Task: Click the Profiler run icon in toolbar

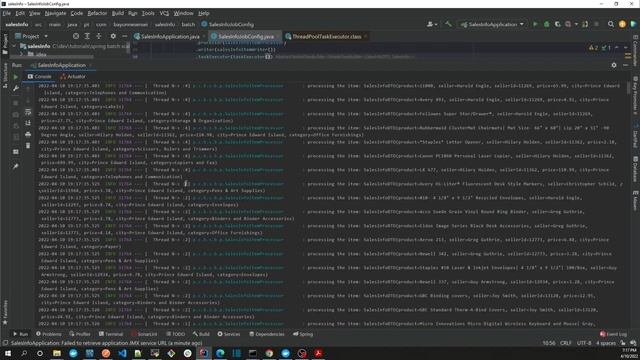Action: point(568,24)
